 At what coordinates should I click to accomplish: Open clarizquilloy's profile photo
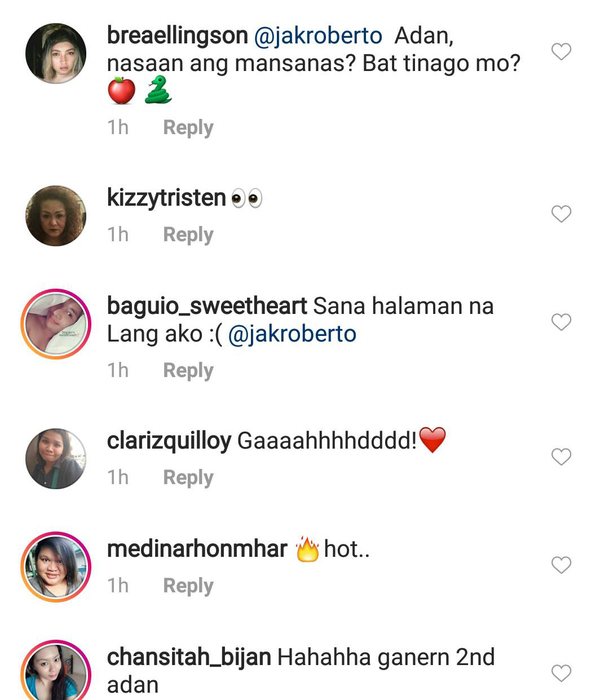56,459
